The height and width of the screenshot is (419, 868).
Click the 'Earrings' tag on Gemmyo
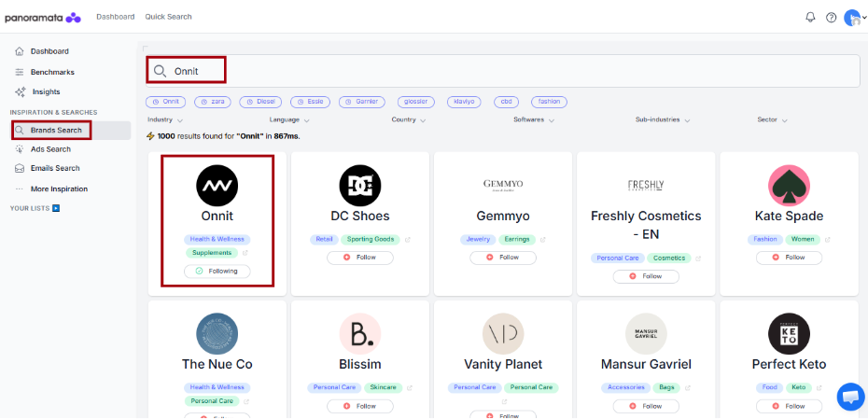click(517, 240)
